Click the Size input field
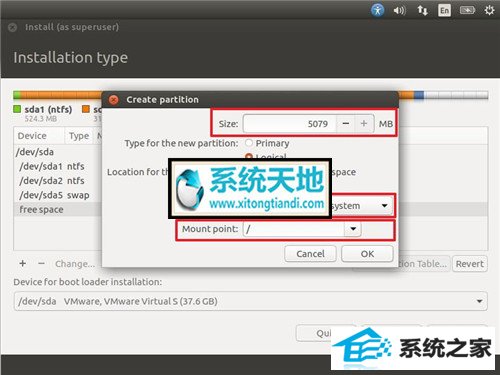The width and height of the screenshot is (500, 375). 290,124
